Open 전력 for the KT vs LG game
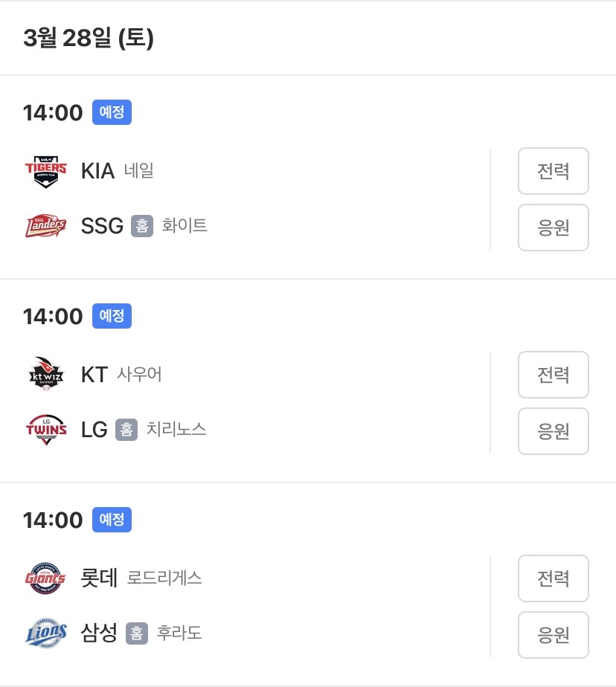Screen dimensions: 616x687 tap(553, 375)
